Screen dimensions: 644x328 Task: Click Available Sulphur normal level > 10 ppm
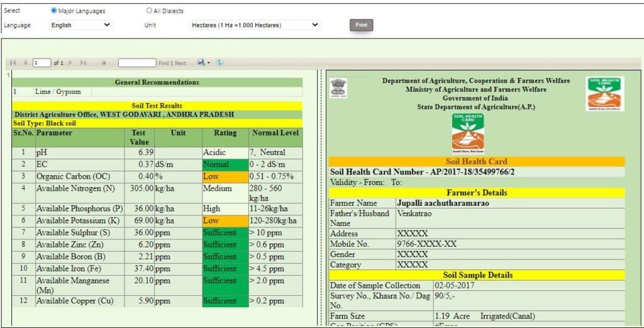click(266, 233)
